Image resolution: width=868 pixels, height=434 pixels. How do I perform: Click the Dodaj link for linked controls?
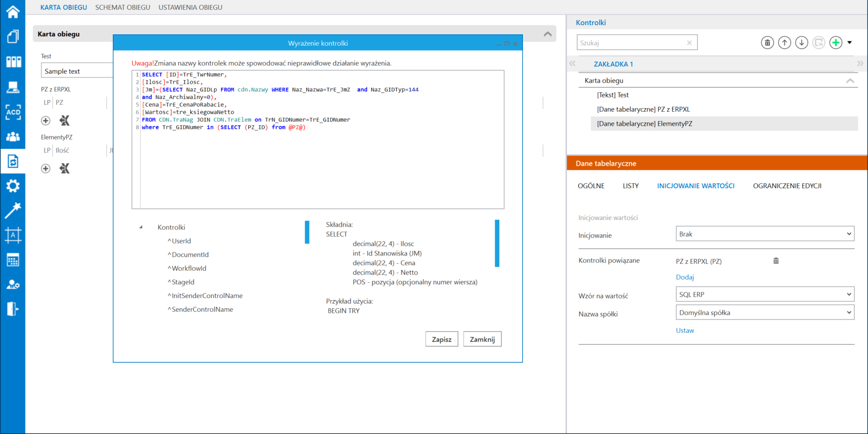685,277
